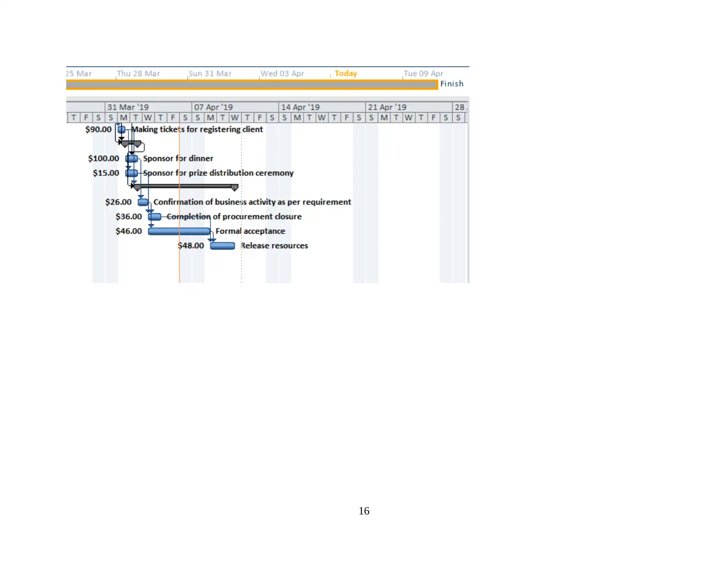Select the $48.00 cost label
The width and height of the screenshot is (728, 563).
click(191, 246)
